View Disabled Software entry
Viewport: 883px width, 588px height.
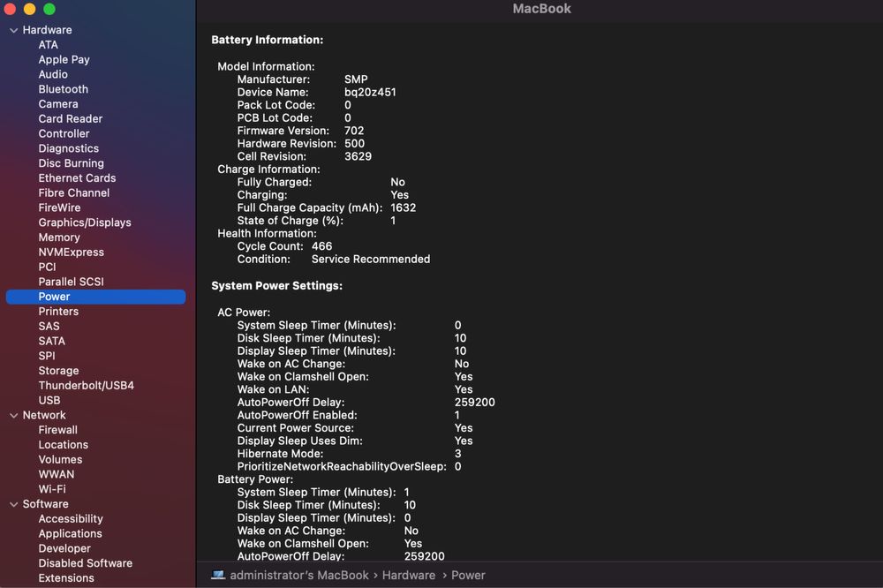click(85, 563)
